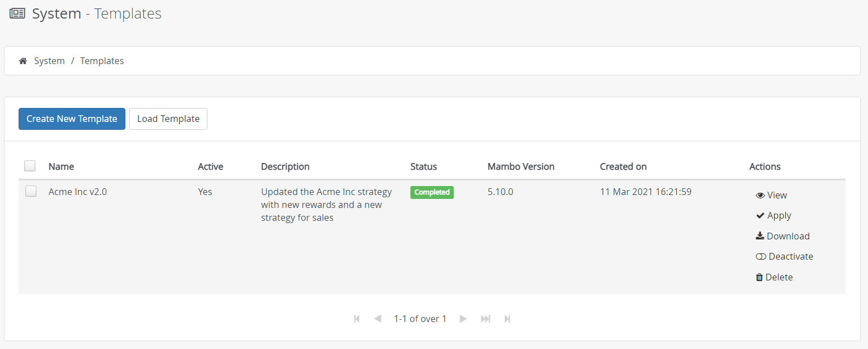
Task: Go to next page arrow
Action: click(463, 319)
